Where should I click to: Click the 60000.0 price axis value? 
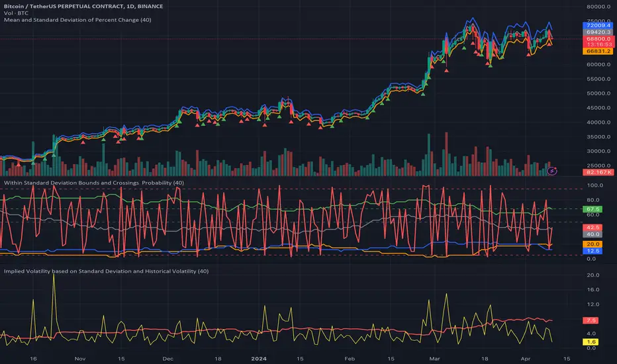[598, 65]
